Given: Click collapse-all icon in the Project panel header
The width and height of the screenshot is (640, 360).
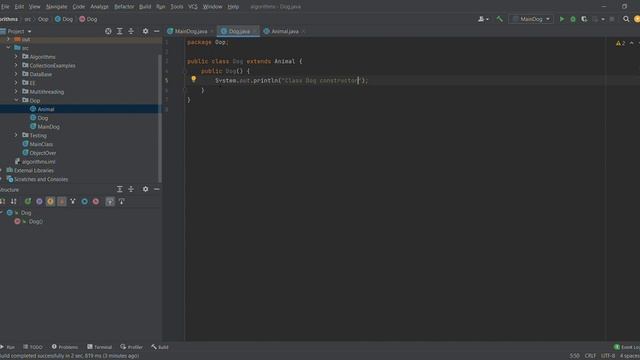Looking at the screenshot, I should tap(131, 31).
